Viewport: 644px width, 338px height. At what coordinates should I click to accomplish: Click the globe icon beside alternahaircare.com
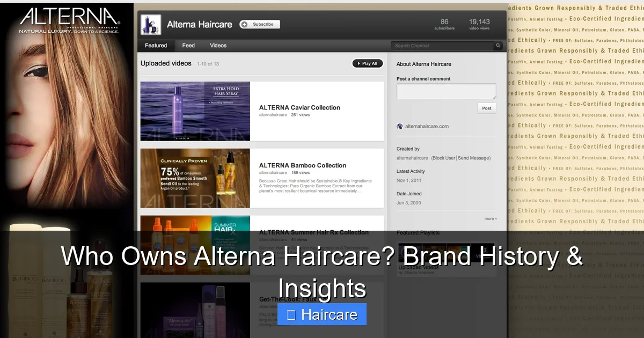point(399,126)
